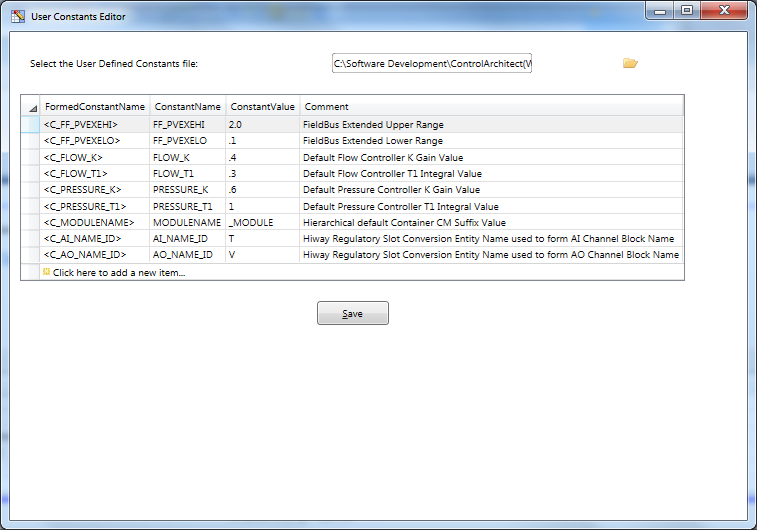Image resolution: width=757 pixels, height=530 pixels.
Task: Select the <C_MODULENAME> cell
Action: [x=95, y=223]
